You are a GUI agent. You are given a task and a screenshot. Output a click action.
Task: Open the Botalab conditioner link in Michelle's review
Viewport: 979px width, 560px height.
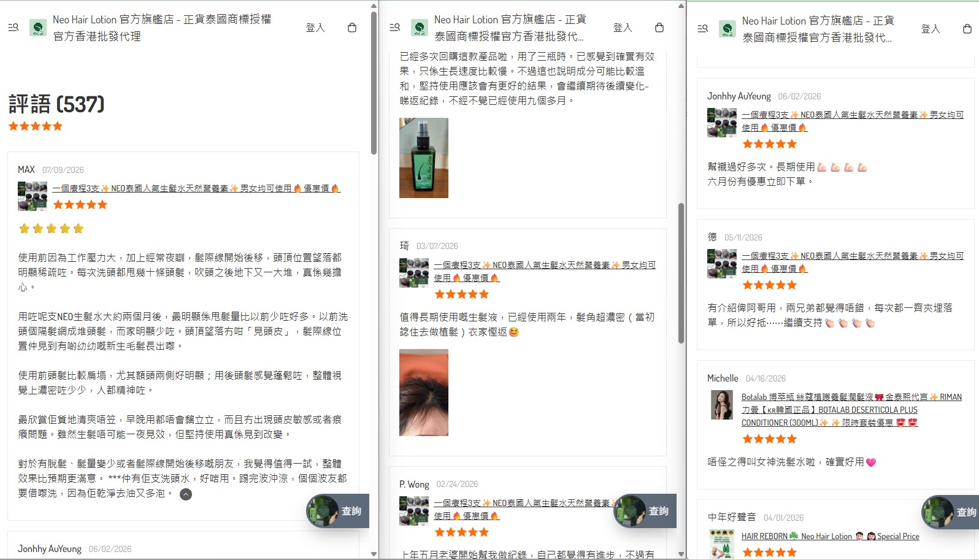pos(851,410)
